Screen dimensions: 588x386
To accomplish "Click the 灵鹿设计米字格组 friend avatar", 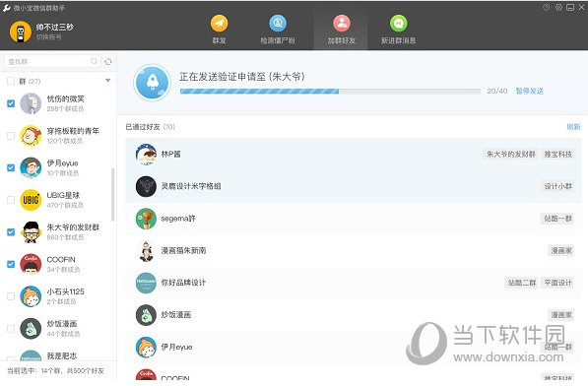I will coord(146,186).
